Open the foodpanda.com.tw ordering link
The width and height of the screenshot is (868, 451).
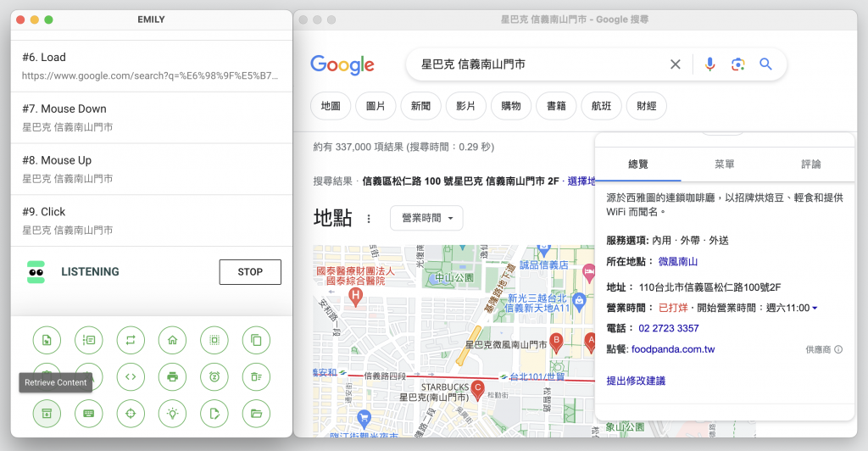point(672,350)
